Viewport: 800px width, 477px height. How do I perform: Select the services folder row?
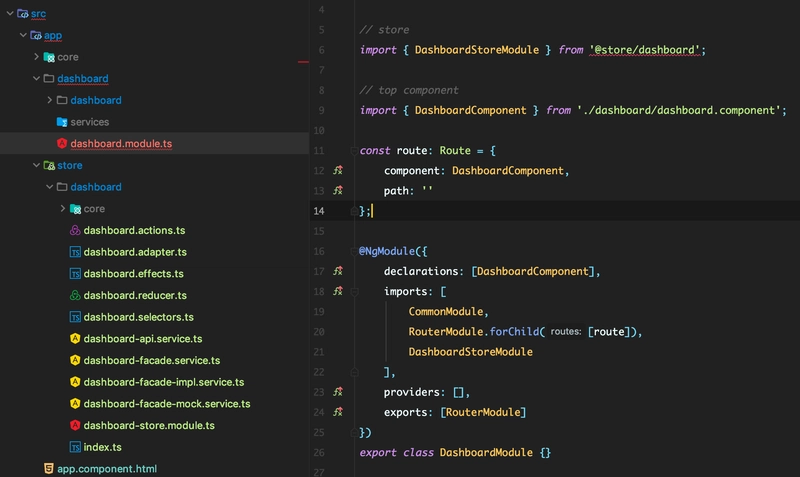click(x=154, y=122)
